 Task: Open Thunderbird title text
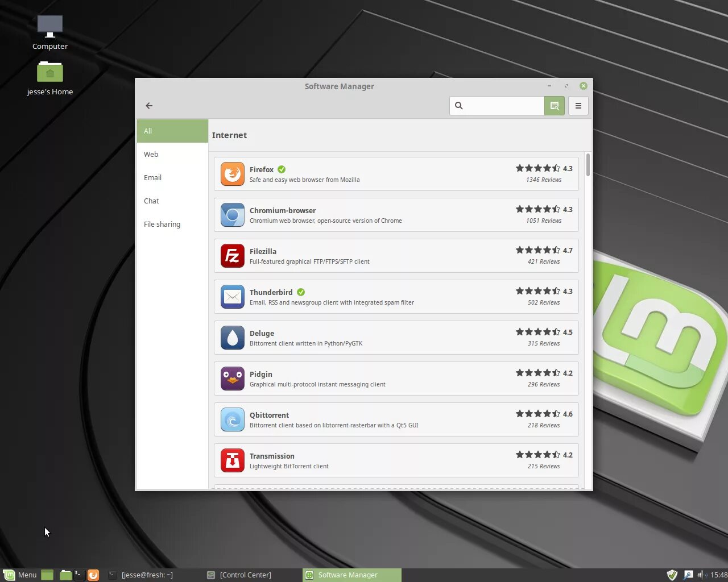tap(271, 292)
